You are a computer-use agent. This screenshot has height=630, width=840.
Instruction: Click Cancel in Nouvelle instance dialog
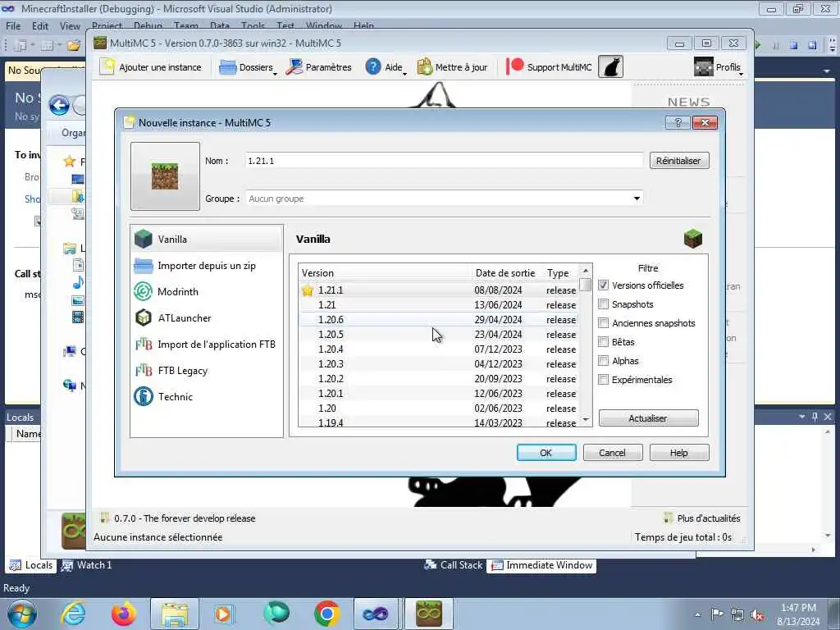[612, 453]
